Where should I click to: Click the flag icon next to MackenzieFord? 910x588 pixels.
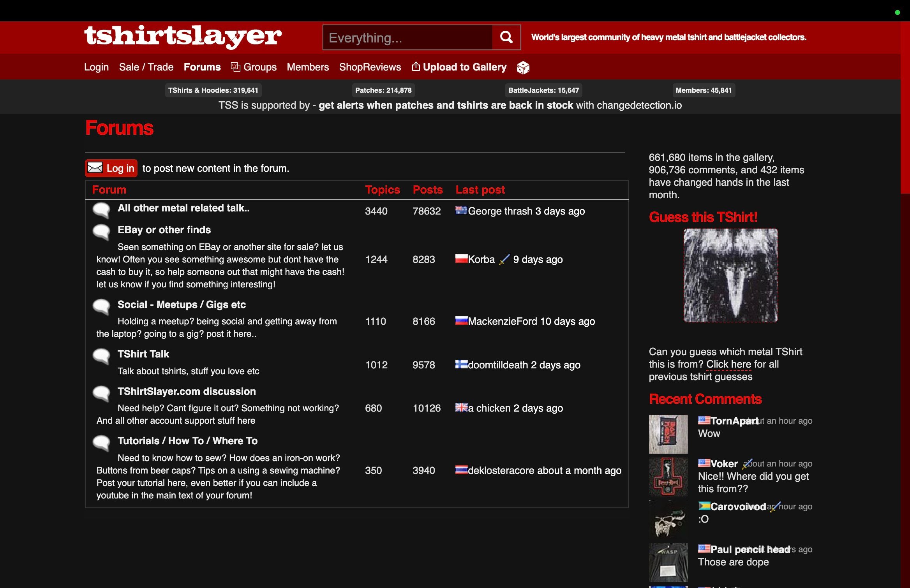461,320
